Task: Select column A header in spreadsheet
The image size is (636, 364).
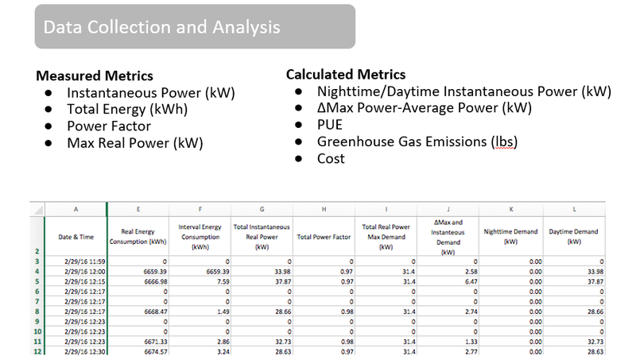Action: 76,210
